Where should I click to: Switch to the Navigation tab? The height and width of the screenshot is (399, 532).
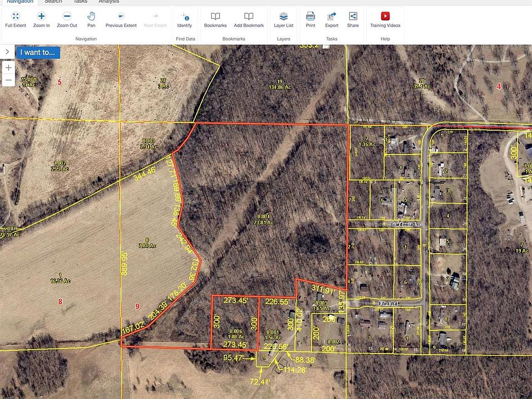tap(20, 2)
